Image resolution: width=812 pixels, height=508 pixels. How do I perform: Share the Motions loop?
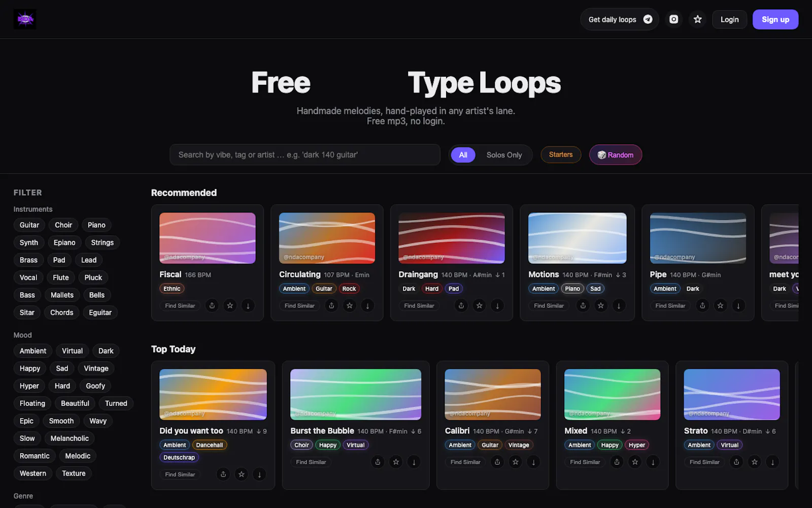point(583,305)
